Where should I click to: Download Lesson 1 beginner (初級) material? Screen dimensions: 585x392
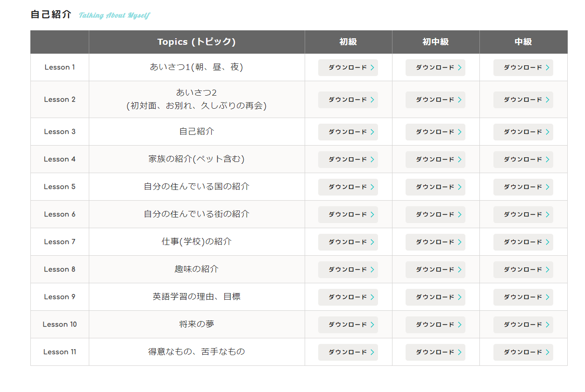pos(348,68)
